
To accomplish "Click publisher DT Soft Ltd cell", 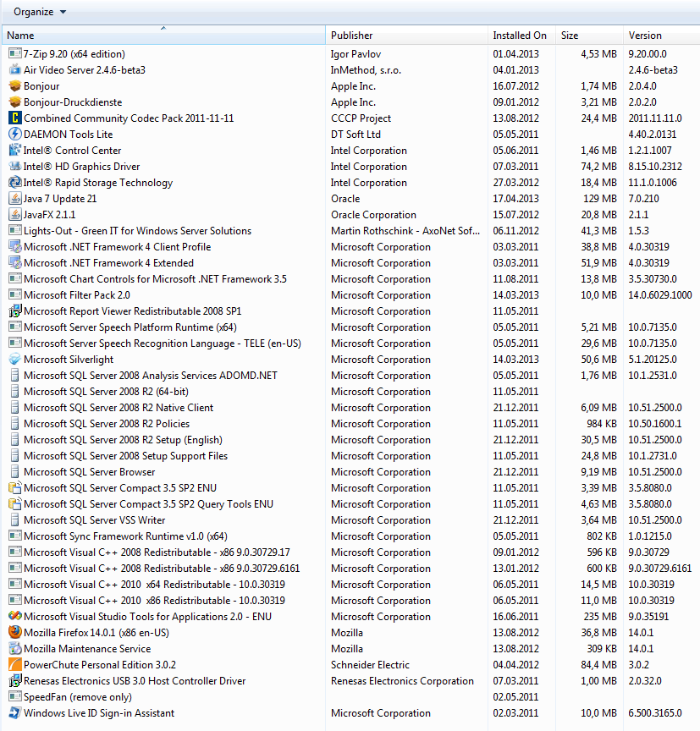I will pos(356,135).
